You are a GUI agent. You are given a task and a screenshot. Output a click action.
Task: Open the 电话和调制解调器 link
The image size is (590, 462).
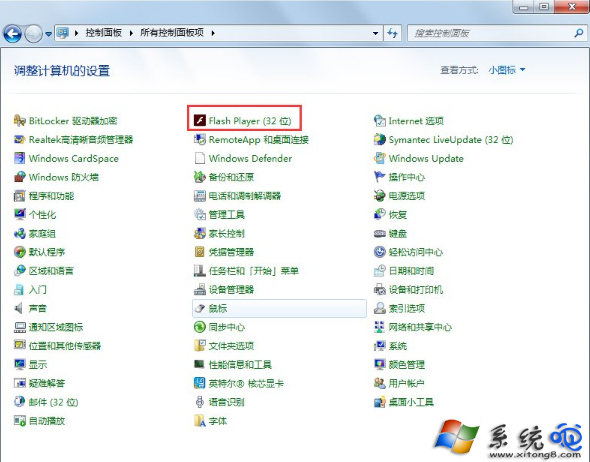point(245,196)
